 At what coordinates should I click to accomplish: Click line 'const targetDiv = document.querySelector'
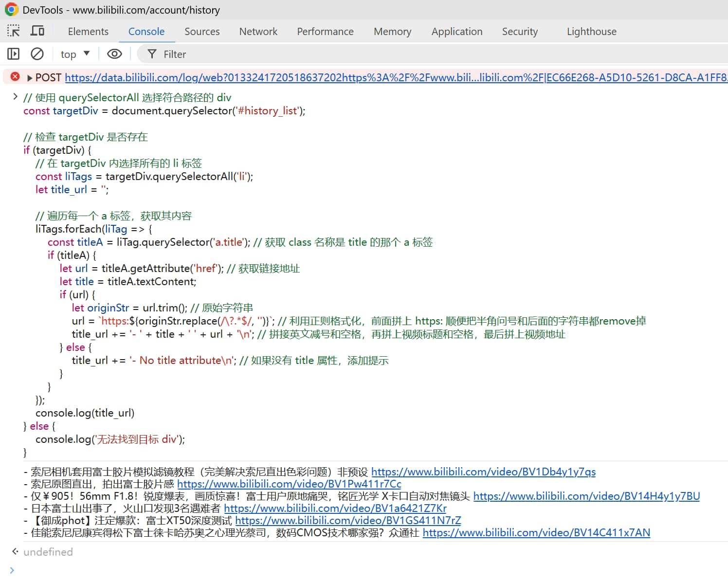[164, 110]
